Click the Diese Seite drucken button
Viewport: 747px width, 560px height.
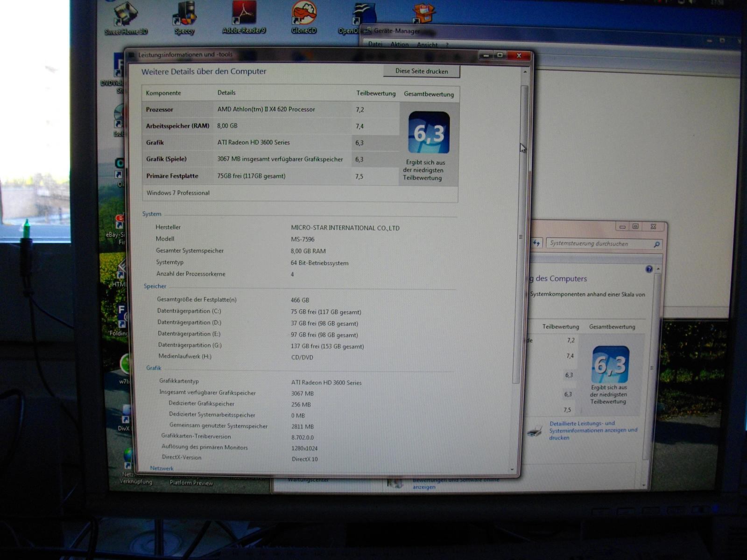tap(422, 71)
